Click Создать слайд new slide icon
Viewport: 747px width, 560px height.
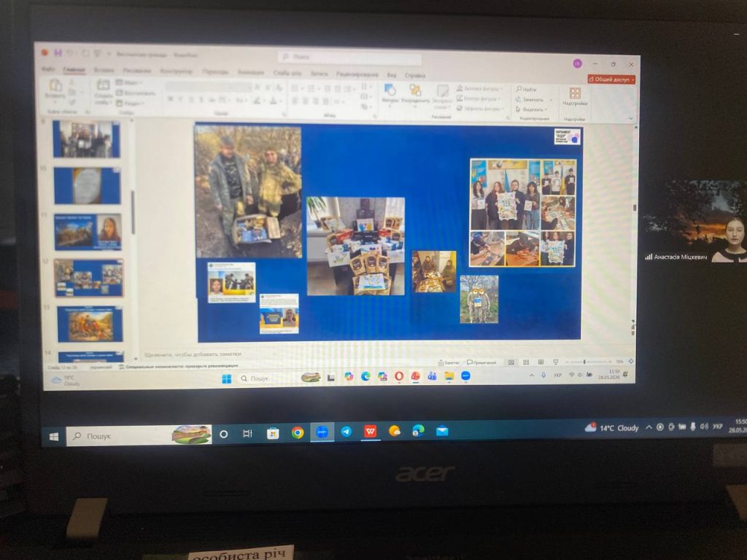tap(103, 91)
